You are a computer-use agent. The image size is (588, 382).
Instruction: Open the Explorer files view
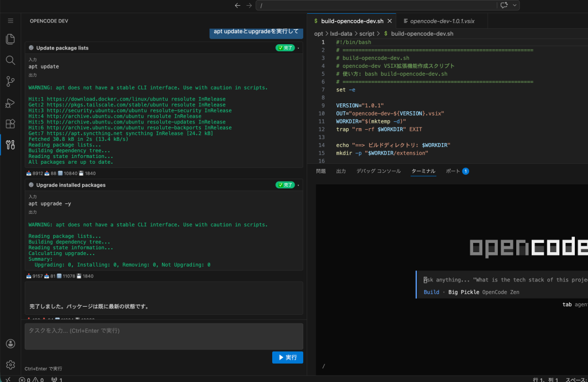[10, 39]
